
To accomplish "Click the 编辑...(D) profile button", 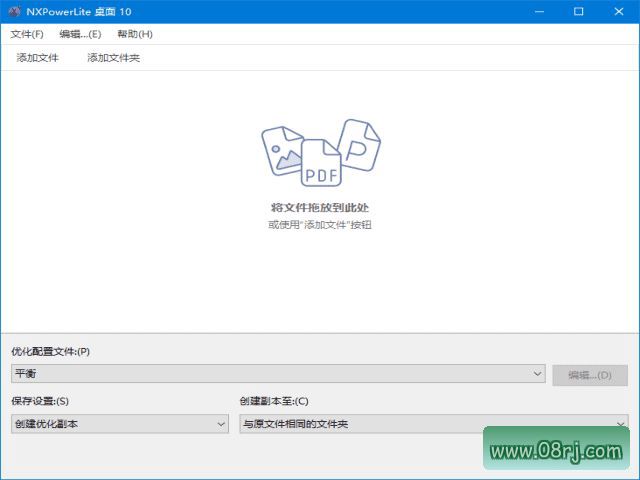I will 590,375.
